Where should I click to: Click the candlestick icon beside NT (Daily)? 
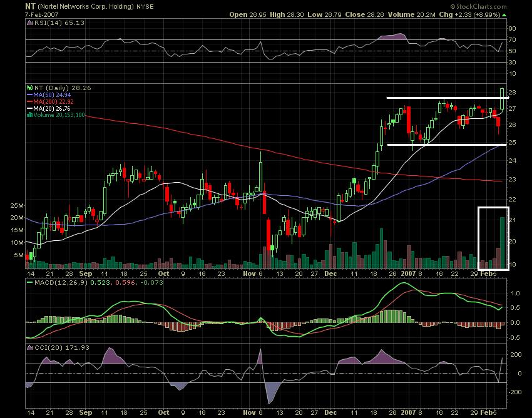coord(29,88)
